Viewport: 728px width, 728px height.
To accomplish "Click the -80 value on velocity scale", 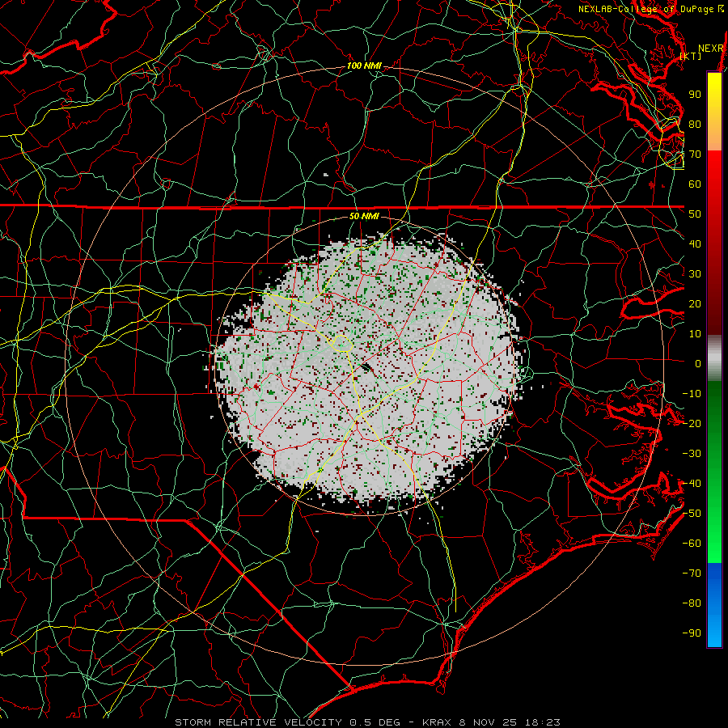I will (692, 603).
